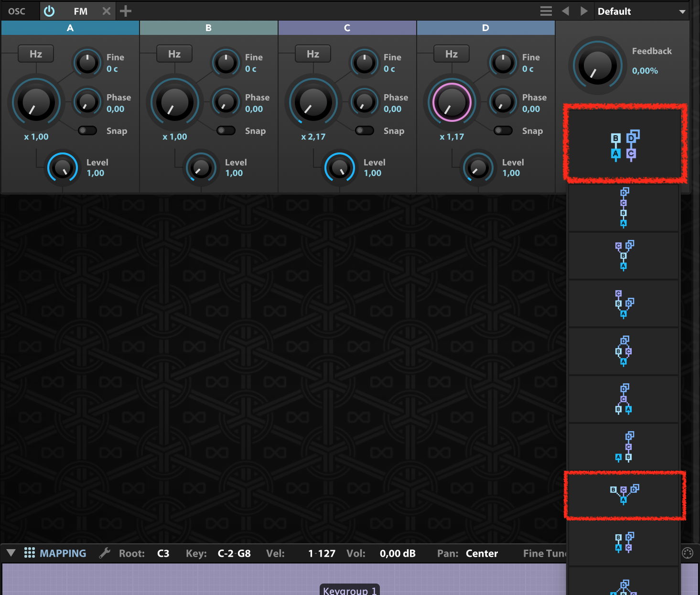Choose algorithm with C over B beside D
The height and width of the screenshot is (595, 700).
(624, 303)
